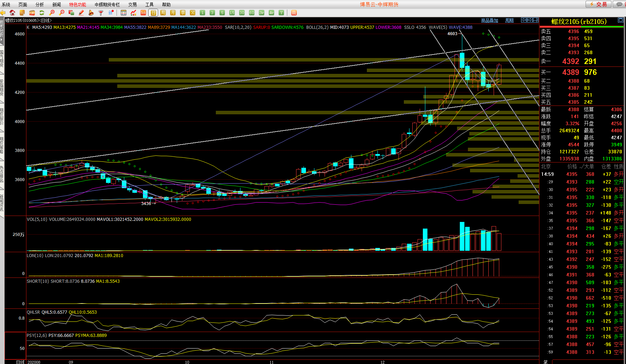Click the lightning 交易 trade button
The image size is (626, 364).
(598, 4)
